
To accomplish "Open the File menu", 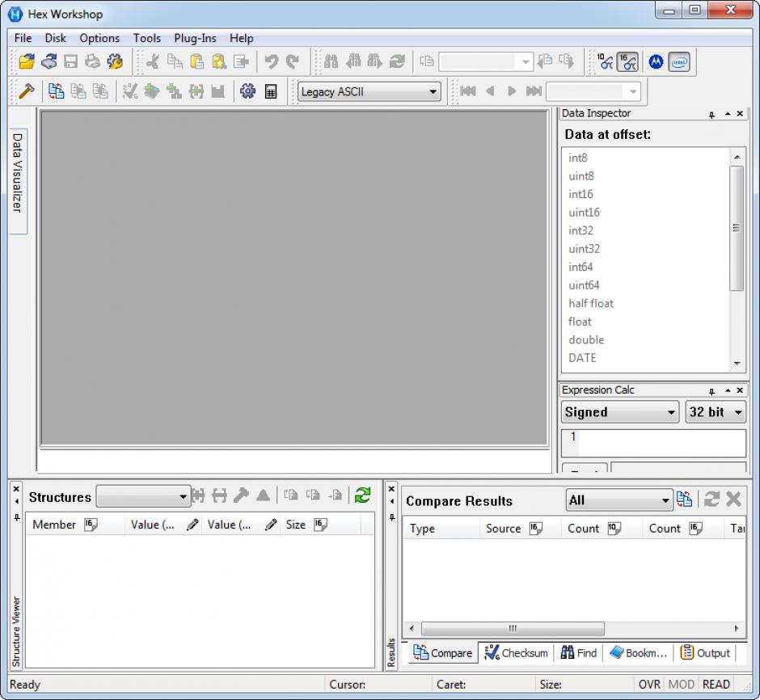I will [23, 38].
